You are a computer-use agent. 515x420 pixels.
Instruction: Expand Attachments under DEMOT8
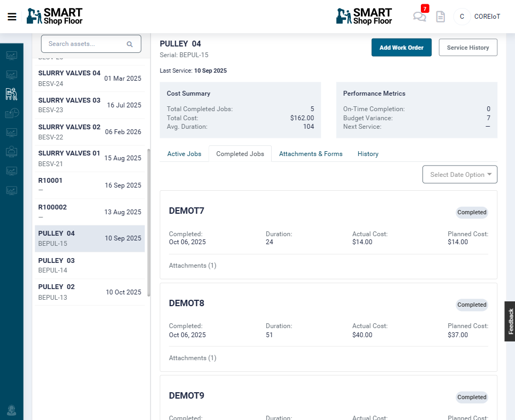click(192, 358)
